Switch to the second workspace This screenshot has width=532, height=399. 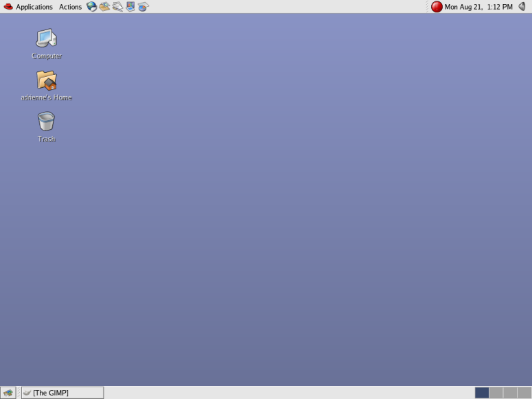pos(496,393)
